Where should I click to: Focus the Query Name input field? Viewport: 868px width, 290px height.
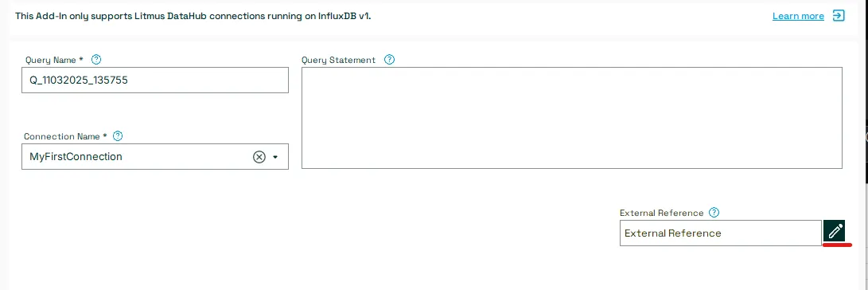tap(155, 80)
